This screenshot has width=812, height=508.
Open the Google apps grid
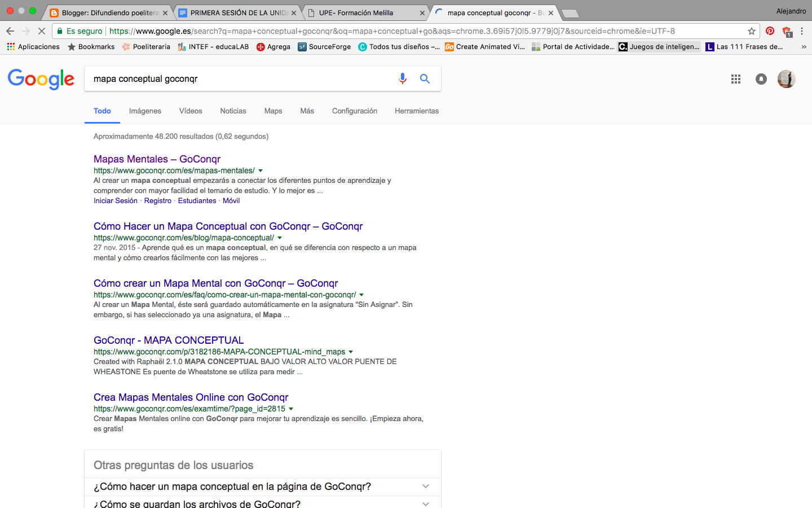[x=736, y=79]
